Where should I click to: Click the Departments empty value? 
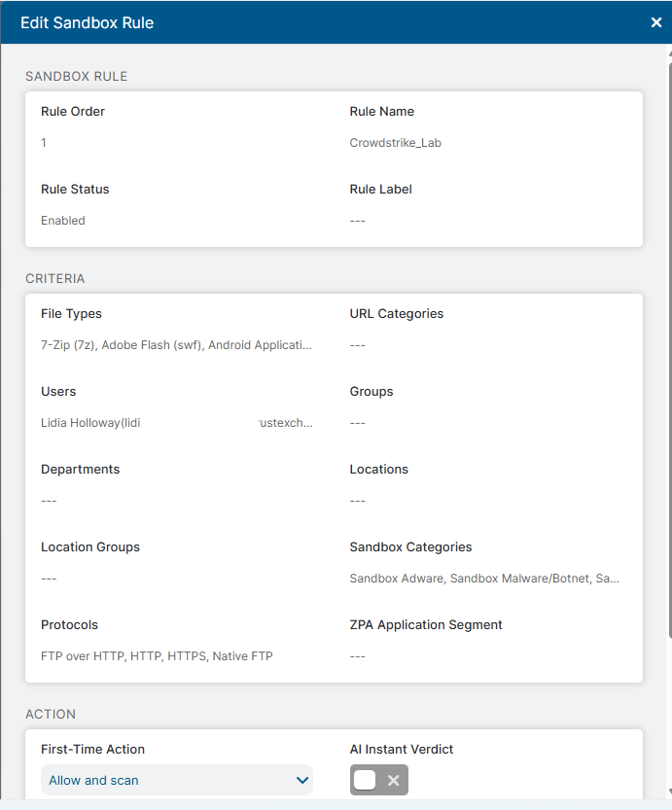49,501
